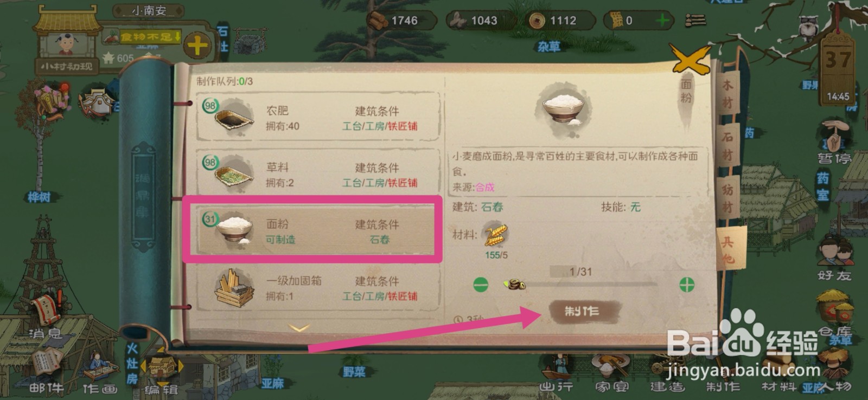Select the 农肥 fertilizer recipe

coord(318,117)
